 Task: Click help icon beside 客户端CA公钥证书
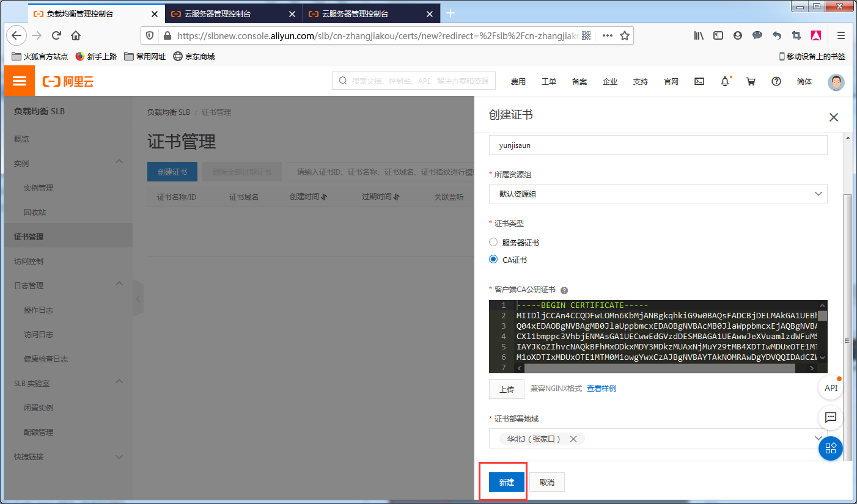point(564,290)
